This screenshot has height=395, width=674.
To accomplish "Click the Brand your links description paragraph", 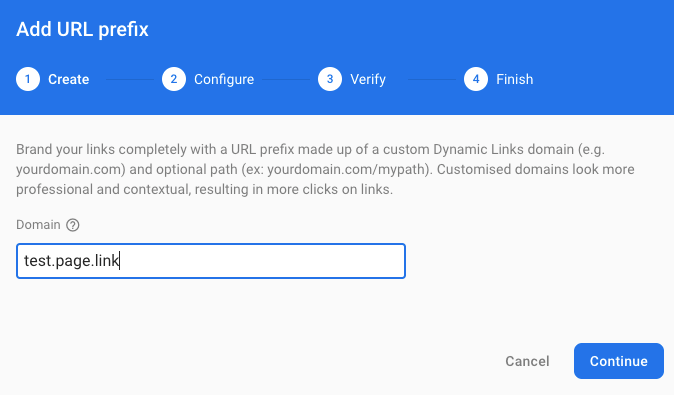I will click(x=325, y=169).
